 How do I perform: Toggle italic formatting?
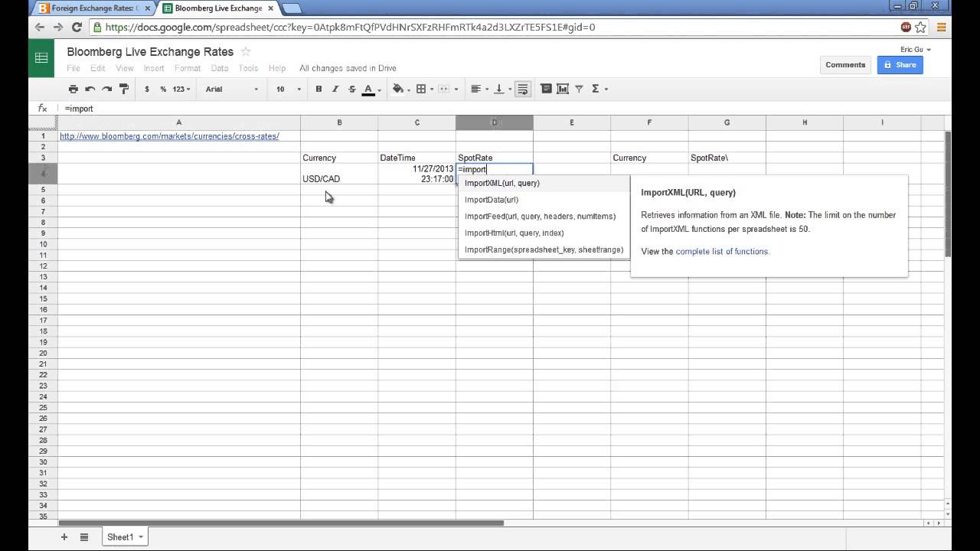point(335,89)
